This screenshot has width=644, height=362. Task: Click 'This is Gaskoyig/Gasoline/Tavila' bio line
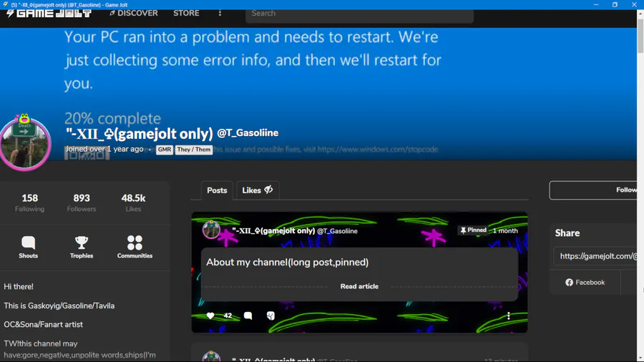pos(59,305)
